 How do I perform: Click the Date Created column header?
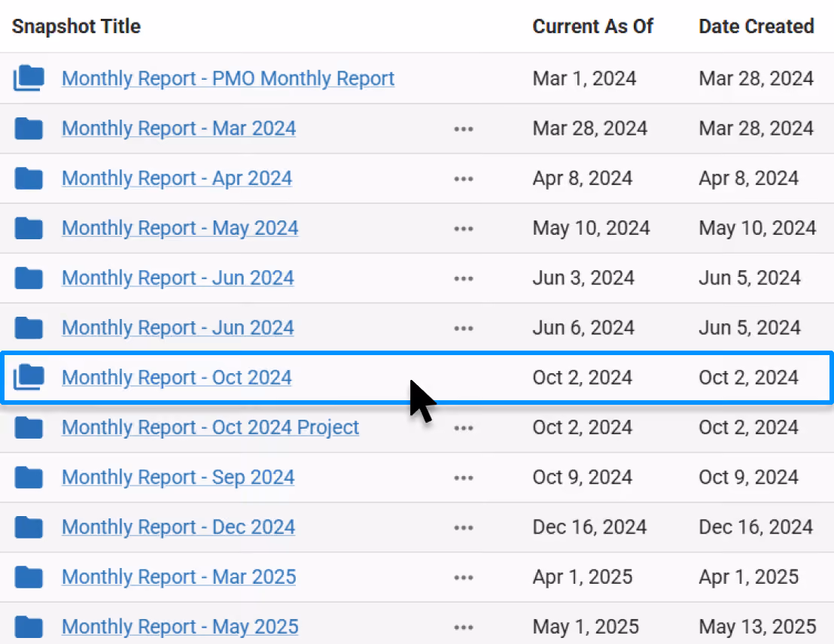tap(756, 26)
